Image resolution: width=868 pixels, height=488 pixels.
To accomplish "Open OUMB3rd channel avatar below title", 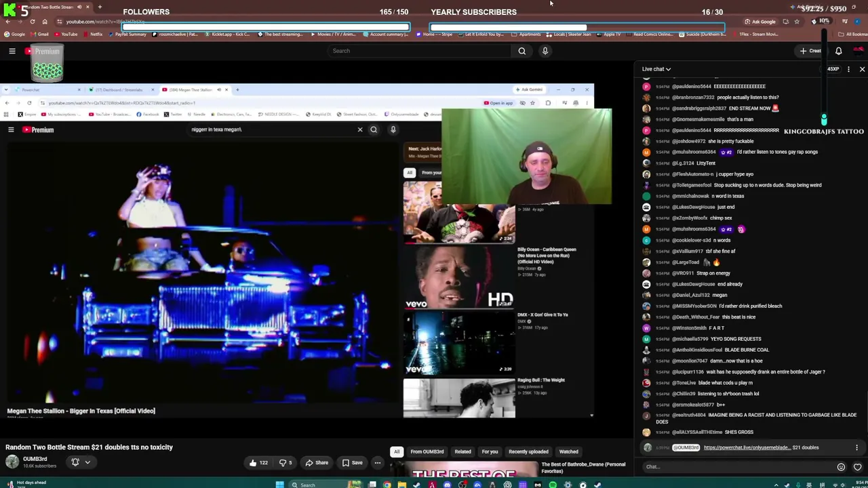I will [12, 462].
